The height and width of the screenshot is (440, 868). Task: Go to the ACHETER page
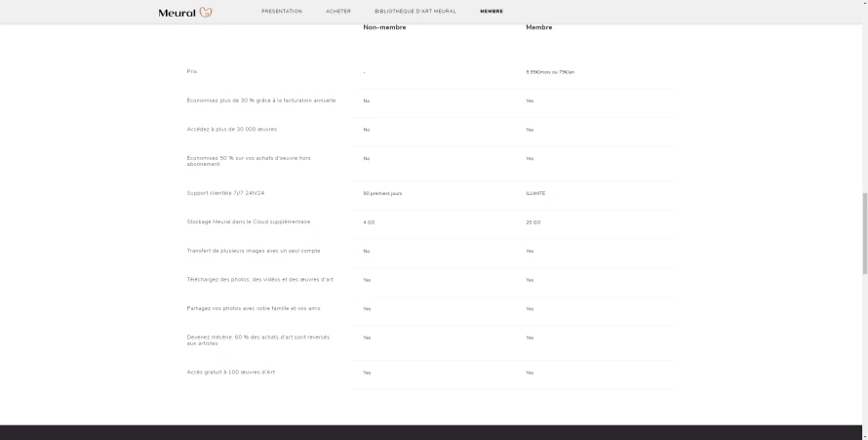(x=338, y=11)
